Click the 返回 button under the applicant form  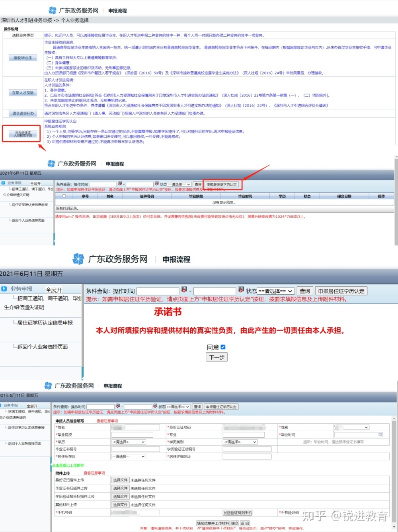pyautogui.click(x=245, y=523)
